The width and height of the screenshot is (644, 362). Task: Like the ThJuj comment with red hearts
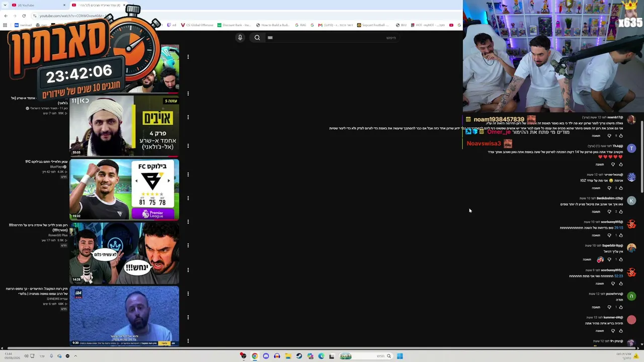pyautogui.click(x=621, y=164)
